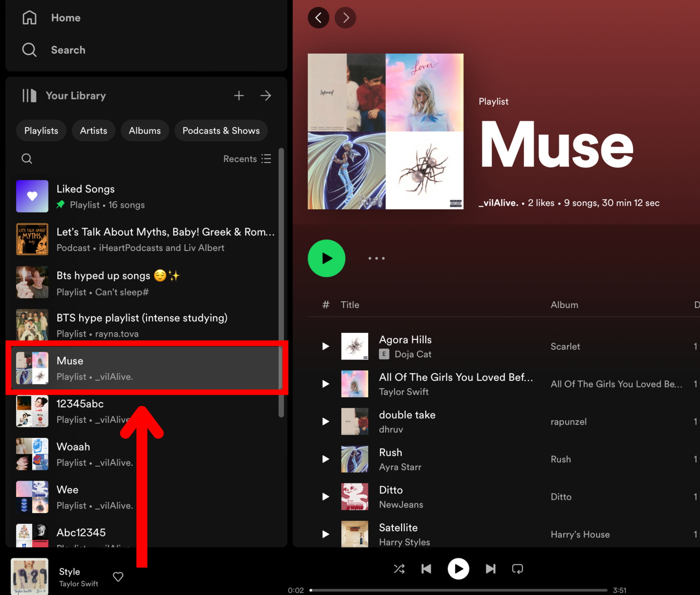Click the Home icon in sidebar
This screenshot has height=595, width=700.
(29, 17)
